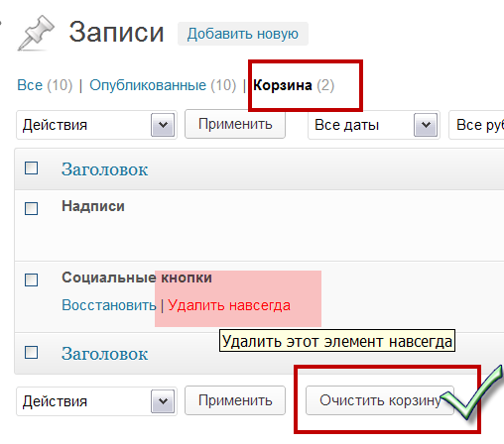Open bottom Действия dropdown arrow
Screen dimensions: 504x444
pos(163,401)
